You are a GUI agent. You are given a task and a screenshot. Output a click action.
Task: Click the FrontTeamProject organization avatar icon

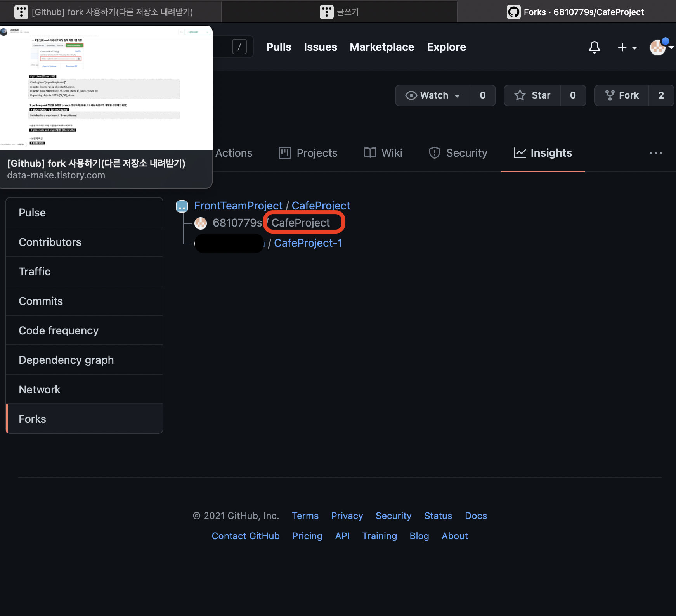pos(182,206)
